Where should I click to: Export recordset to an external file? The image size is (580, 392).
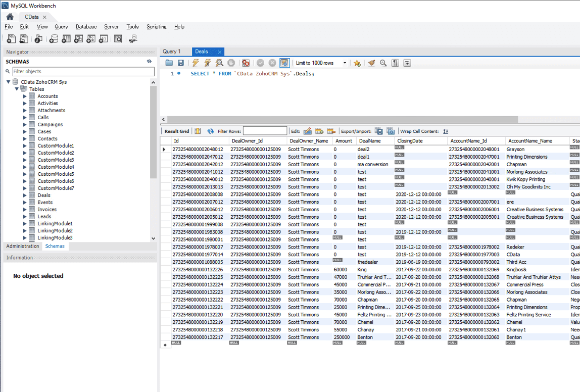tap(378, 131)
